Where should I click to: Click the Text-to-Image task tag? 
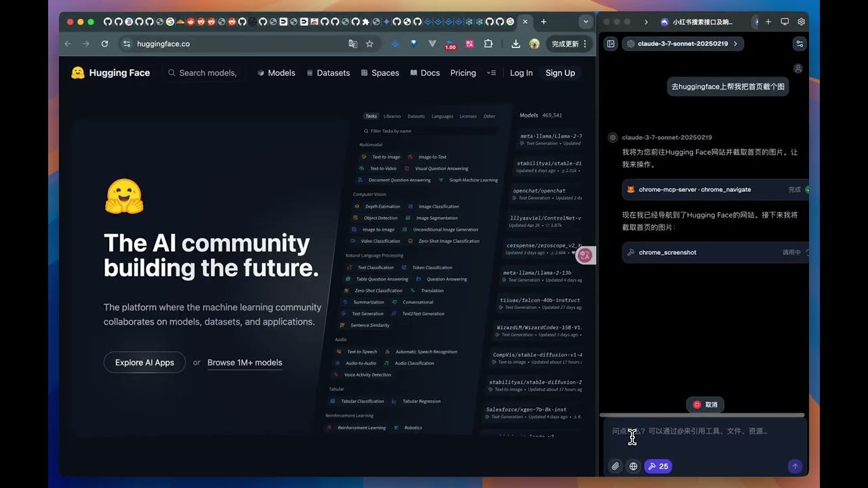click(x=381, y=157)
